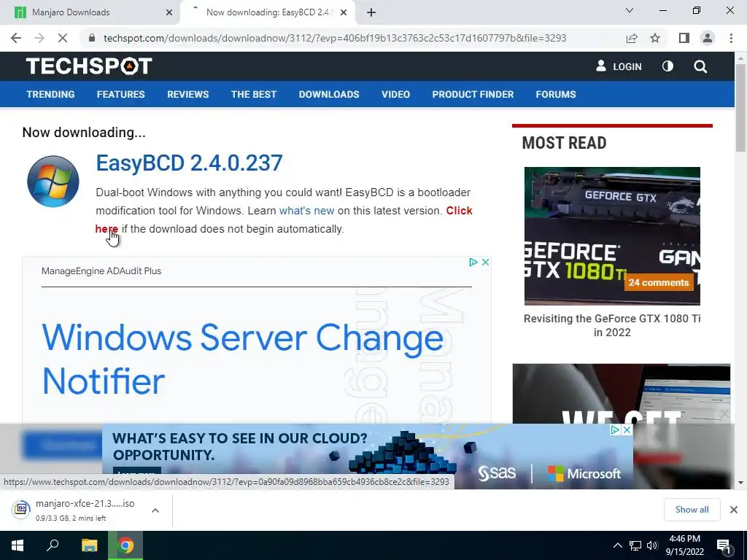This screenshot has height=560, width=747.
Task: Open a new tab with the plus button
Action: (x=371, y=12)
